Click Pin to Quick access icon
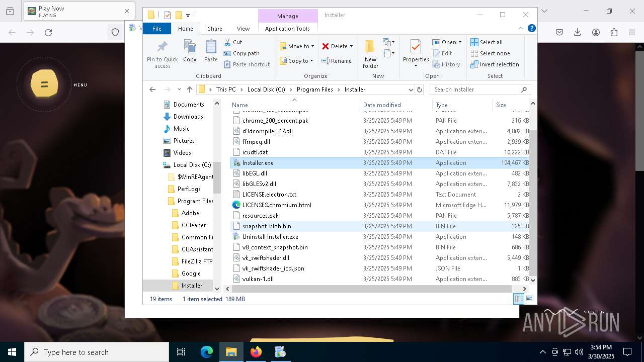Image resolution: width=644 pixels, height=362 pixels. [x=162, y=54]
